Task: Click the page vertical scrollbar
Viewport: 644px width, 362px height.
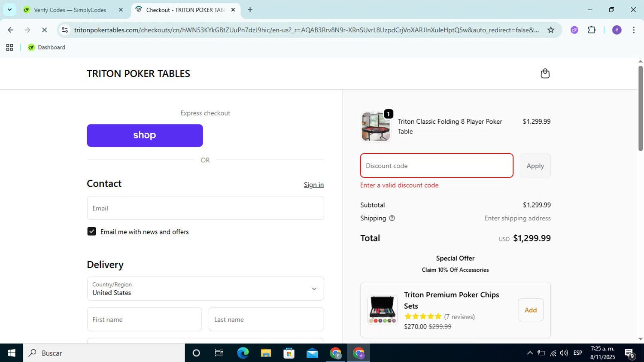Action: 641,108
